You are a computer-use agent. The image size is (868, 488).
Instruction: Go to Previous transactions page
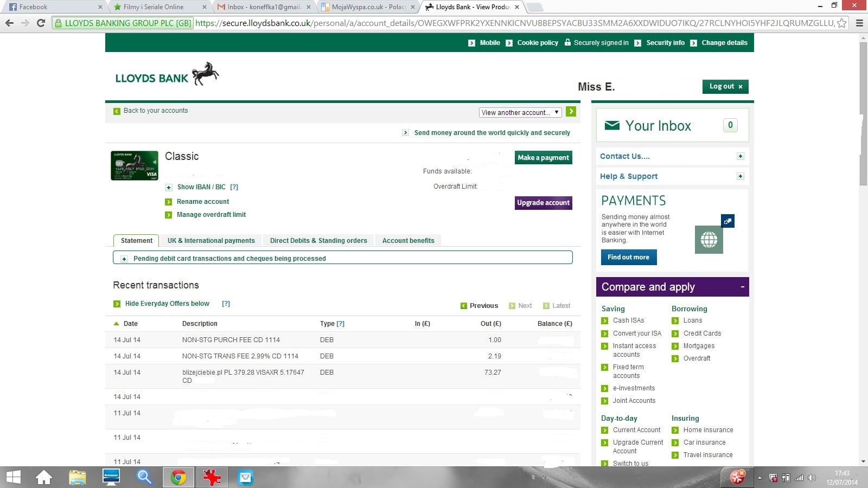coord(484,306)
